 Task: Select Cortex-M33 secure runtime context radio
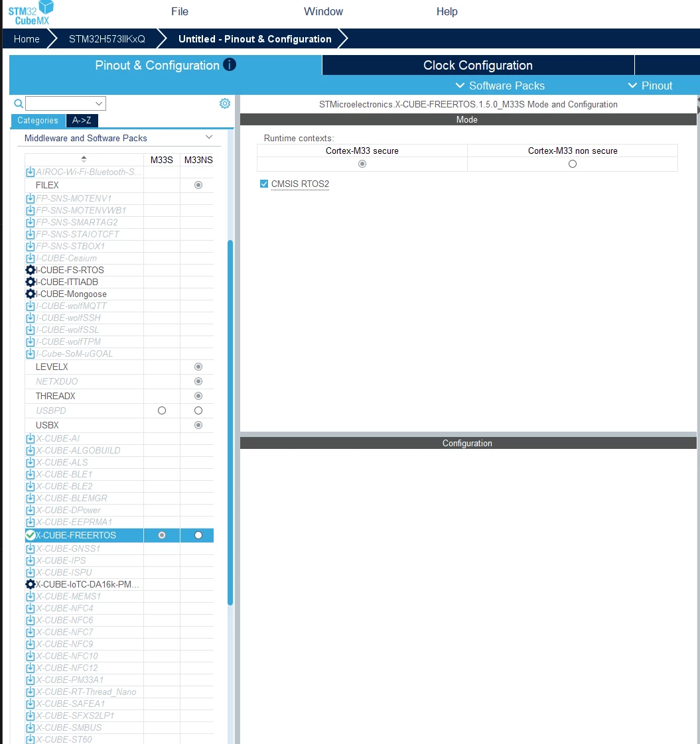pyautogui.click(x=362, y=164)
